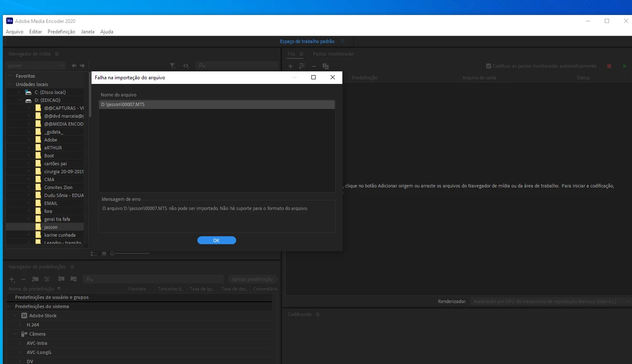The image size is (632, 364).
Task: Select the karine cunhada folder
Action: [x=60, y=235]
